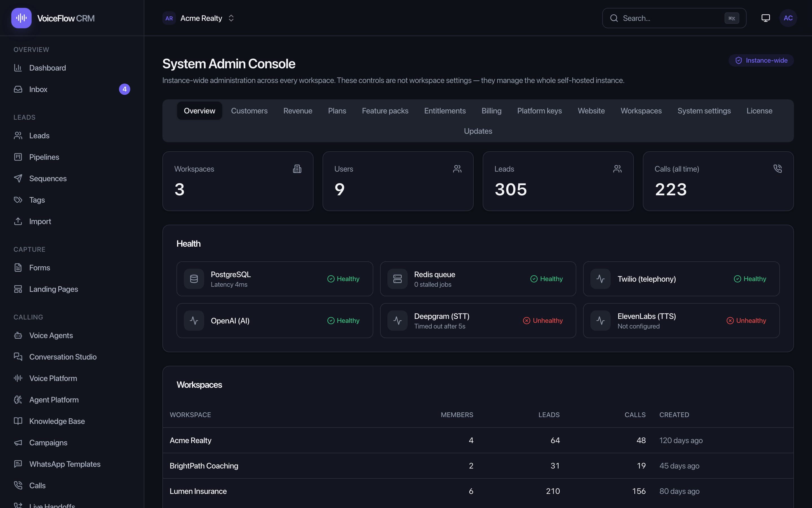Open Tags in the sidebar
This screenshot has width=812, height=508.
(x=72, y=200)
